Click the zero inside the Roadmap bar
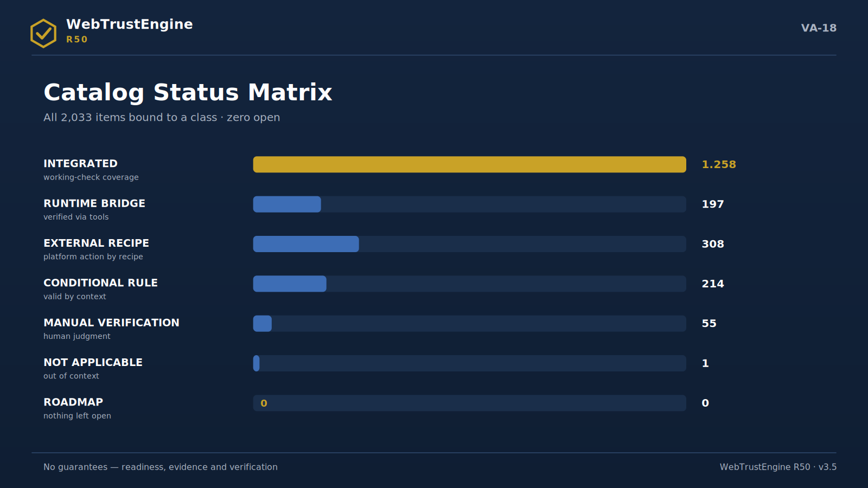The width and height of the screenshot is (868, 488). coord(264,403)
